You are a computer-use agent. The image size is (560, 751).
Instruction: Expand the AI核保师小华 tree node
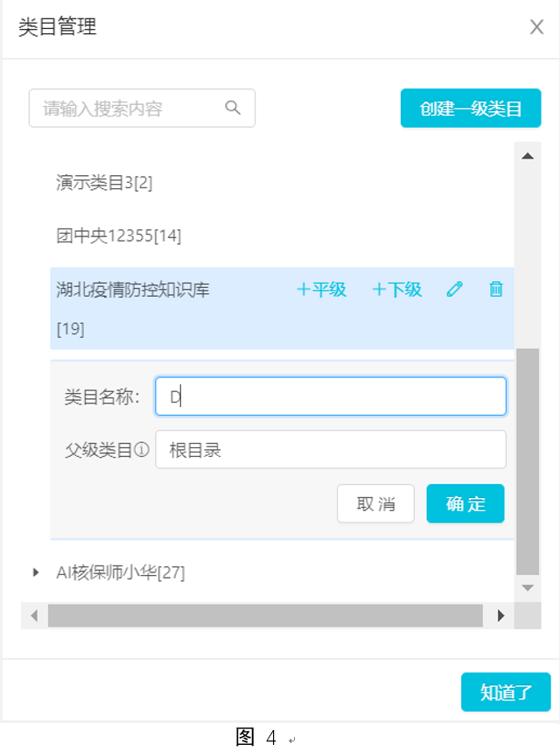point(35,572)
